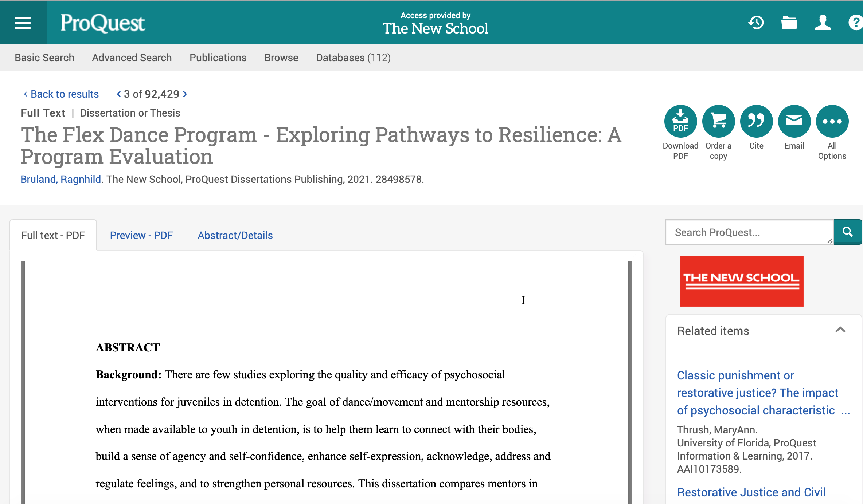Image resolution: width=863 pixels, height=504 pixels.
Task: Click The New School header text
Action: pyautogui.click(x=436, y=28)
